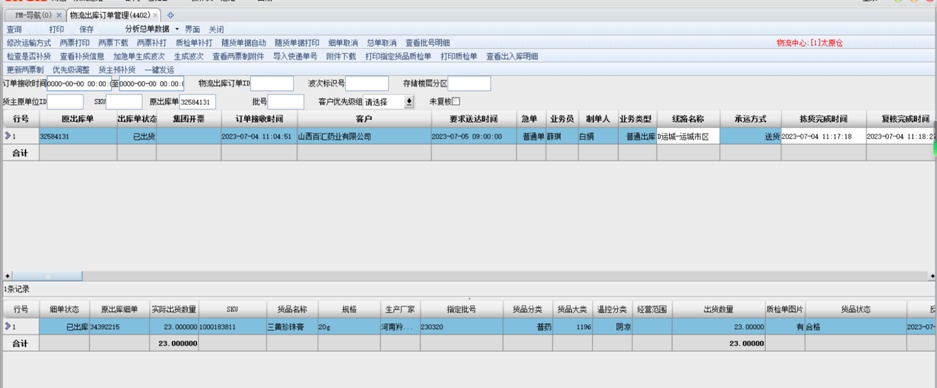Screen dimensions: 937x388
Task: Click 检查是否补货
Action: tap(29, 57)
